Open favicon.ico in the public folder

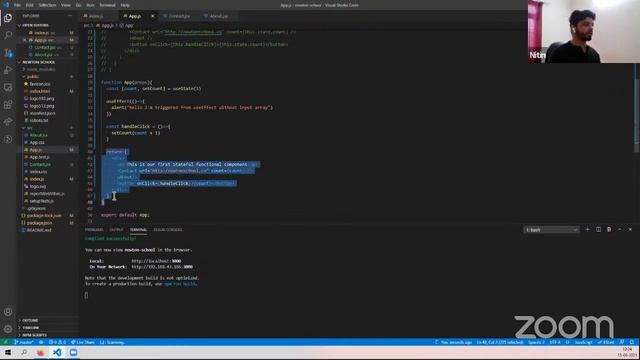[40, 84]
